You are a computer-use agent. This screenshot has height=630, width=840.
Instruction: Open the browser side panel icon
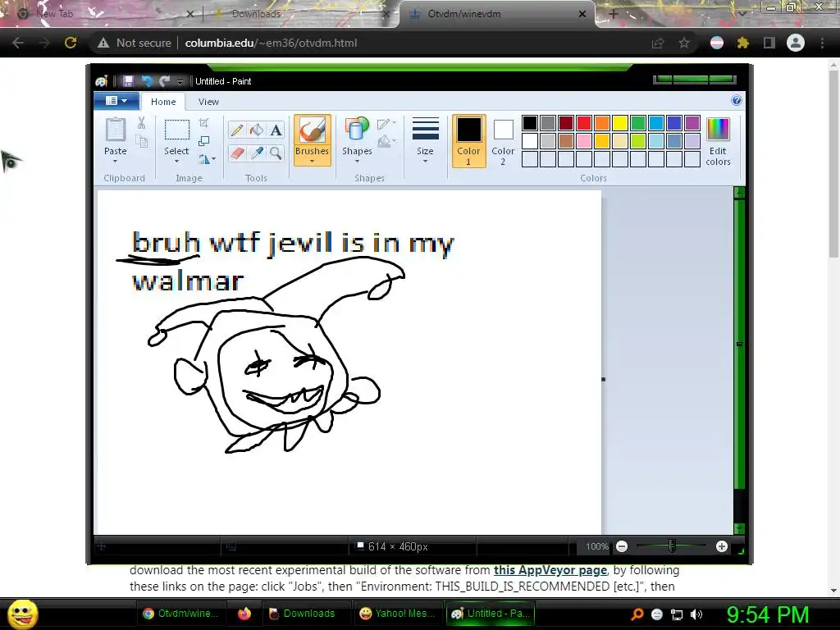coord(769,43)
